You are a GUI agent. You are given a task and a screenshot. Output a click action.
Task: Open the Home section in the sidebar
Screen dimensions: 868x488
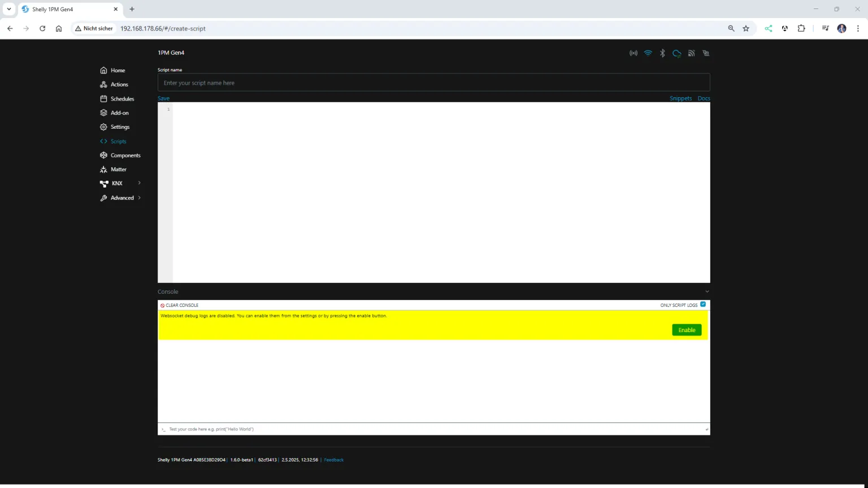(x=118, y=70)
